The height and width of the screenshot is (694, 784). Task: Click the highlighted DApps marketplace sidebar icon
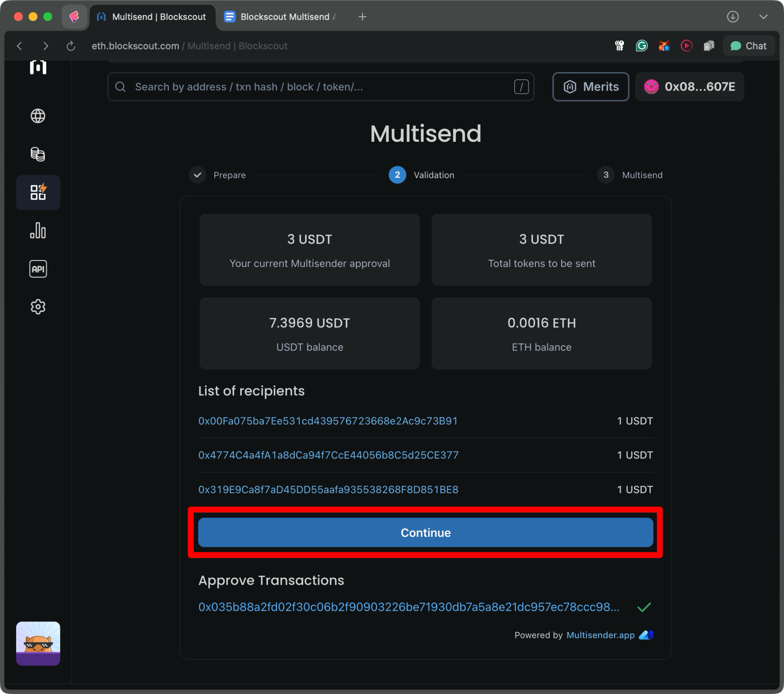(38, 192)
